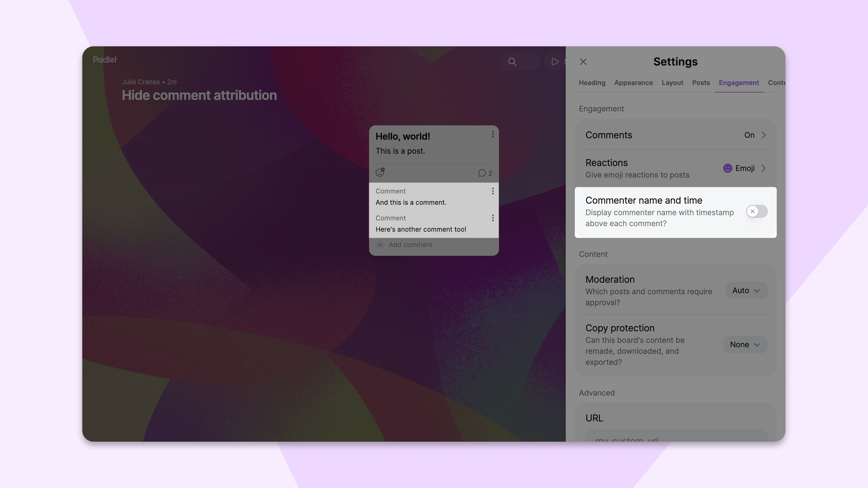Open the Moderation Auto dropdown
Image resolution: width=868 pixels, height=488 pixels.
point(746,291)
